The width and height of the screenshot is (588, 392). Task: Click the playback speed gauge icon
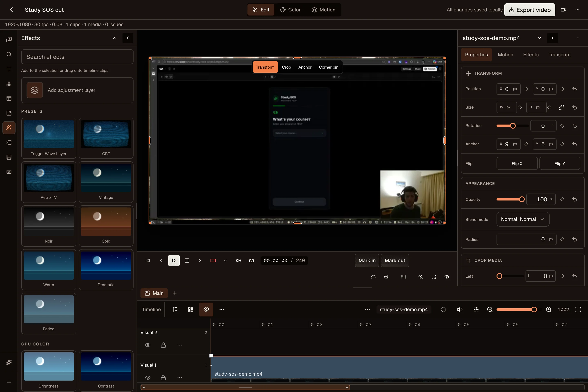[373, 277]
